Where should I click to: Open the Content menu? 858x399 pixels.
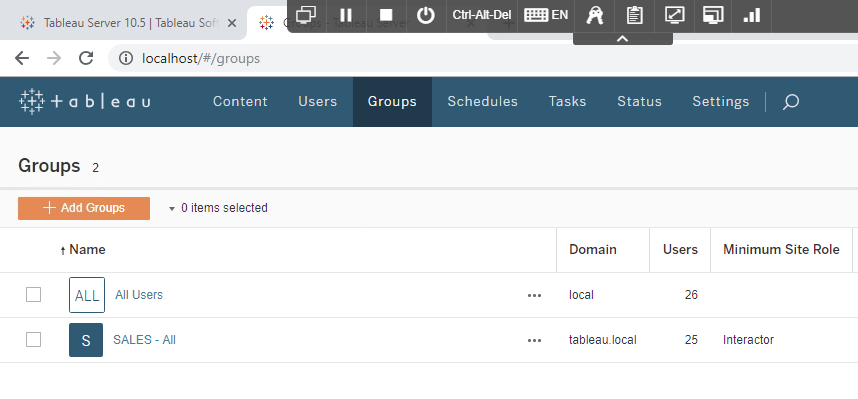(x=240, y=102)
